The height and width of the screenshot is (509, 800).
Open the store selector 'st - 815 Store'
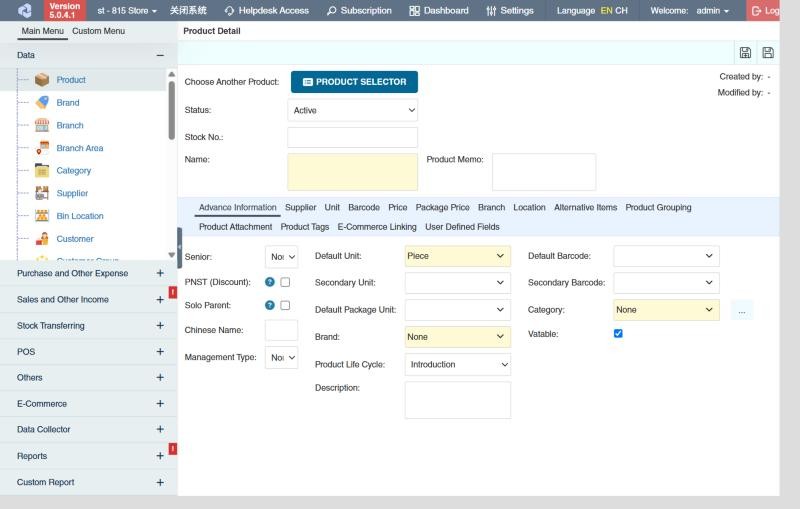pos(127,10)
